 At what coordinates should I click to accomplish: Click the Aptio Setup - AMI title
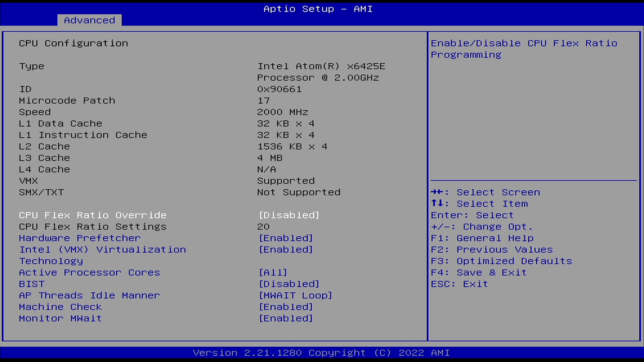point(318,9)
